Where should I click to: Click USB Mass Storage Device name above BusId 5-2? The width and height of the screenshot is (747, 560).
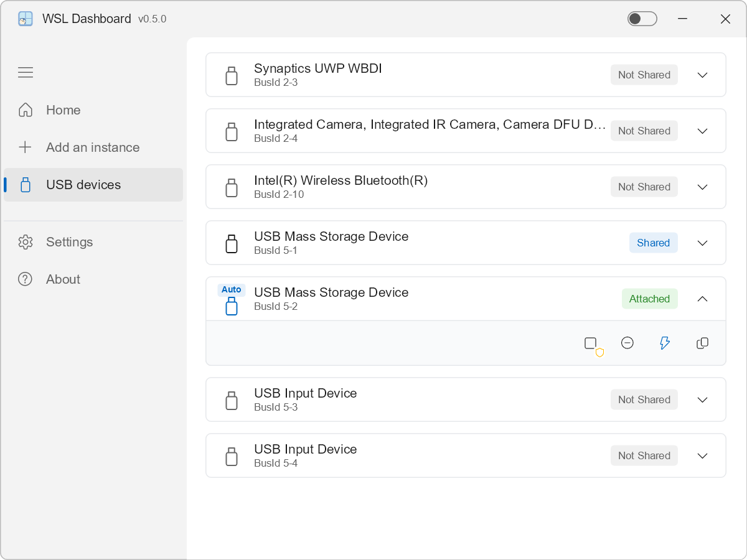(x=331, y=292)
